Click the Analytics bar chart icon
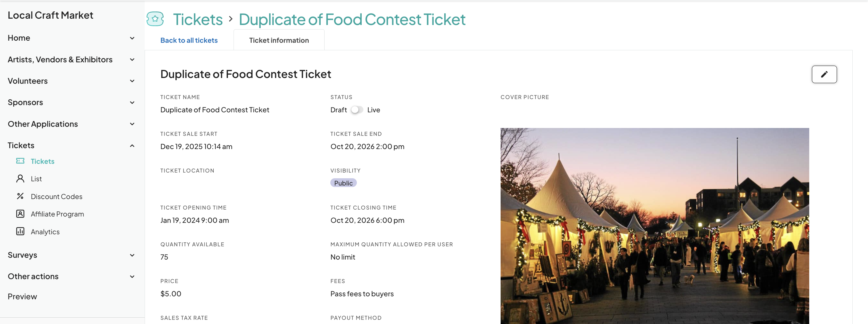868x324 pixels. pyautogui.click(x=20, y=231)
